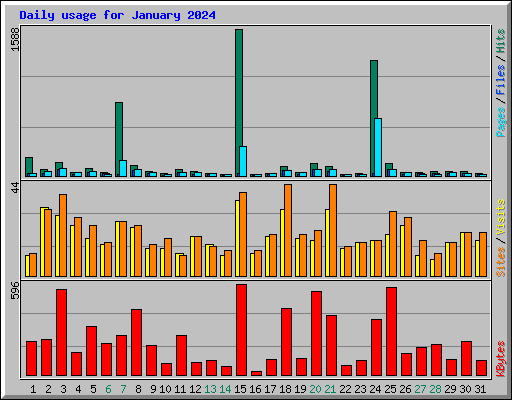Click the orange 'Sites' legend label

(x=501, y=262)
